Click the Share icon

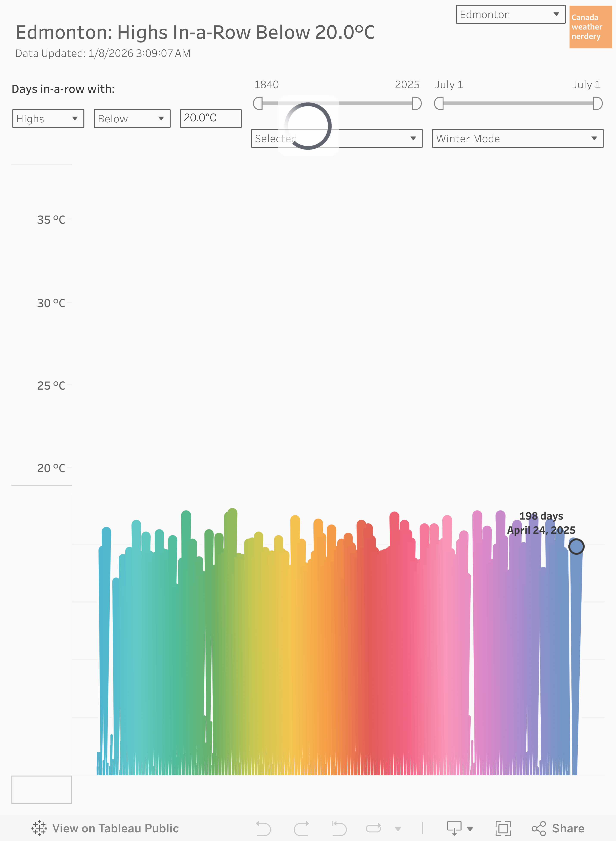[x=539, y=829]
